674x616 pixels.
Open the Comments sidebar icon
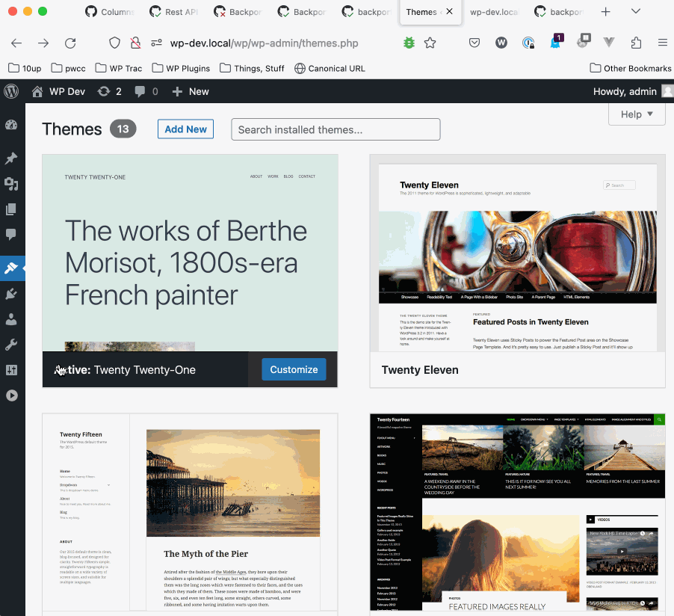tap(12, 235)
